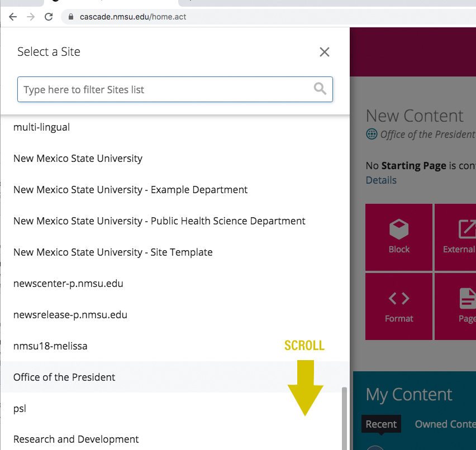The height and width of the screenshot is (450, 476).
Task: Click the magnifying glass search icon
Action: click(319, 89)
